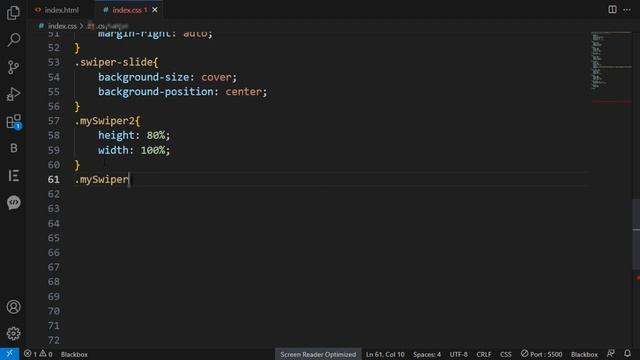Click the 'center' value on line 55
Image resolution: width=640 pixels, height=360 pixels.
coord(244,92)
